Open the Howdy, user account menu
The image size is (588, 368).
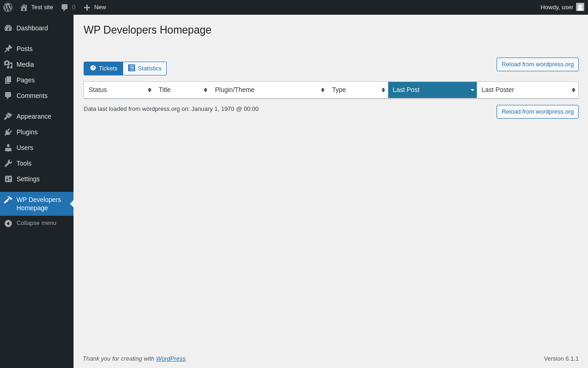(562, 7)
